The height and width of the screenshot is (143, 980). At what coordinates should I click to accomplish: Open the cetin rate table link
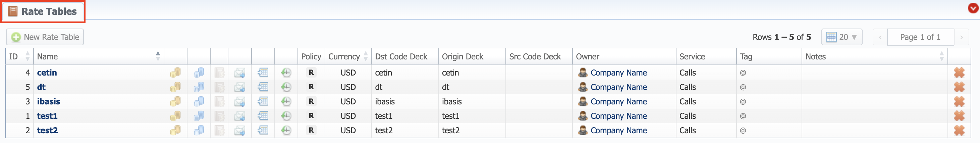point(47,72)
